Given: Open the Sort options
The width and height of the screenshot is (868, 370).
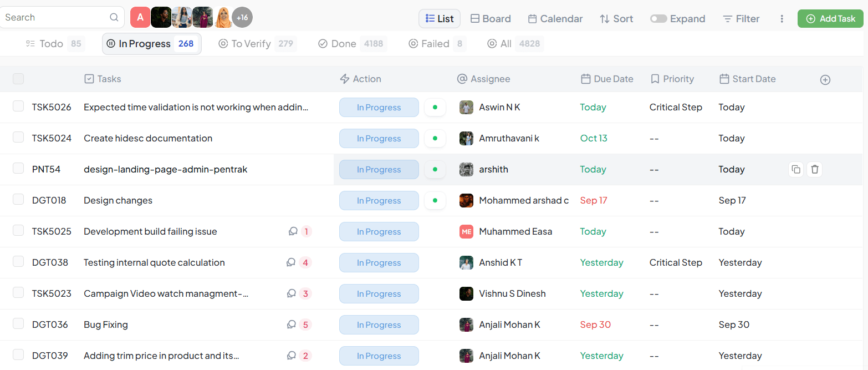Looking at the screenshot, I should [x=616, y=19].
